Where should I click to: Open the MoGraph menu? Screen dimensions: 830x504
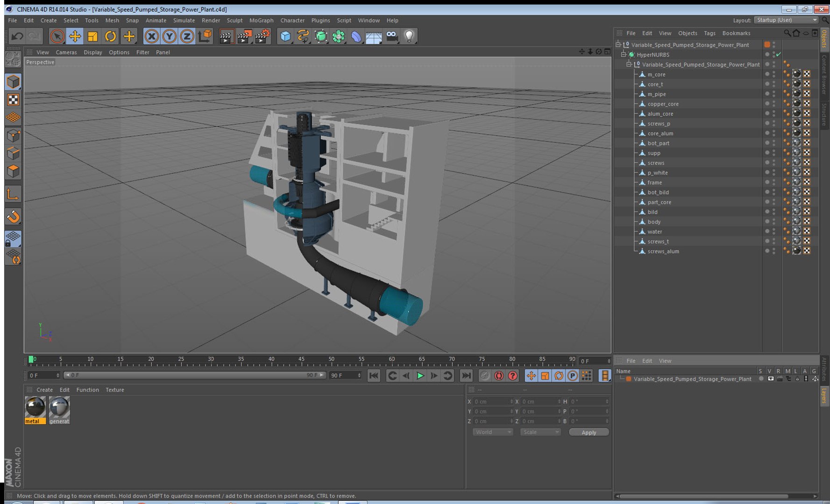point(261,21)
